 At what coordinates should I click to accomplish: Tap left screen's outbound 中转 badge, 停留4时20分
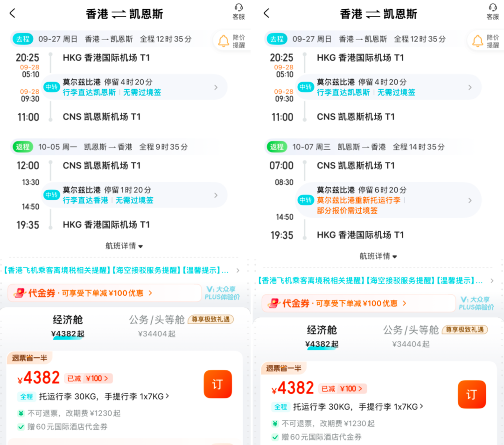(x=51, y=87)
